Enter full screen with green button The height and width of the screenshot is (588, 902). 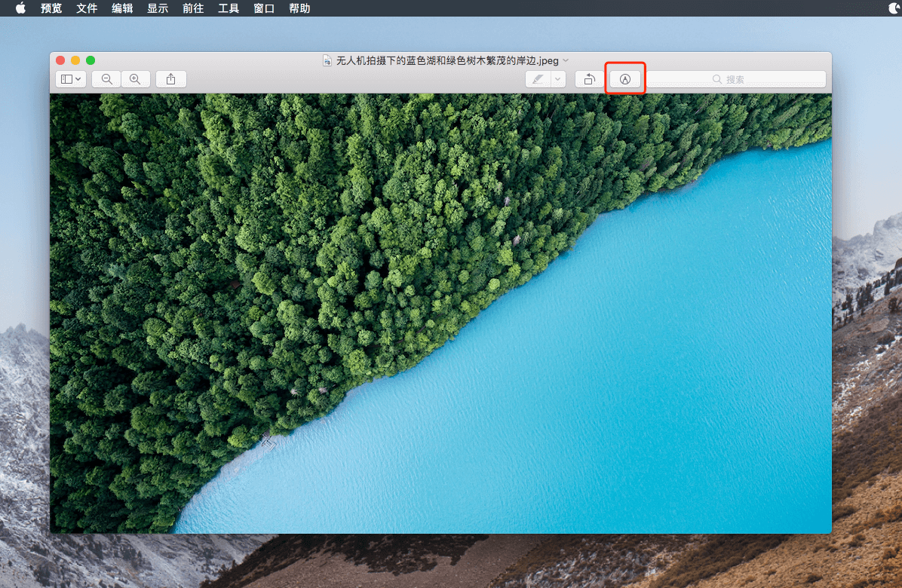pos(91,60)
